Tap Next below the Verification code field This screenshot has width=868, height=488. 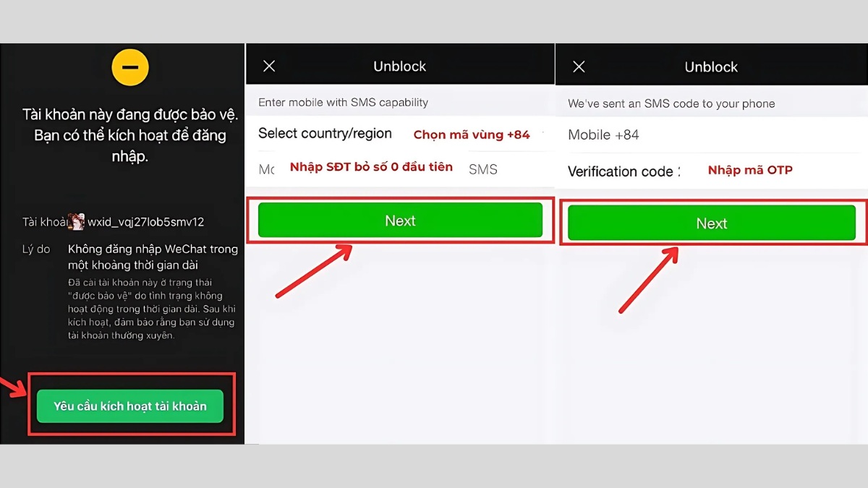coord(712,223)
